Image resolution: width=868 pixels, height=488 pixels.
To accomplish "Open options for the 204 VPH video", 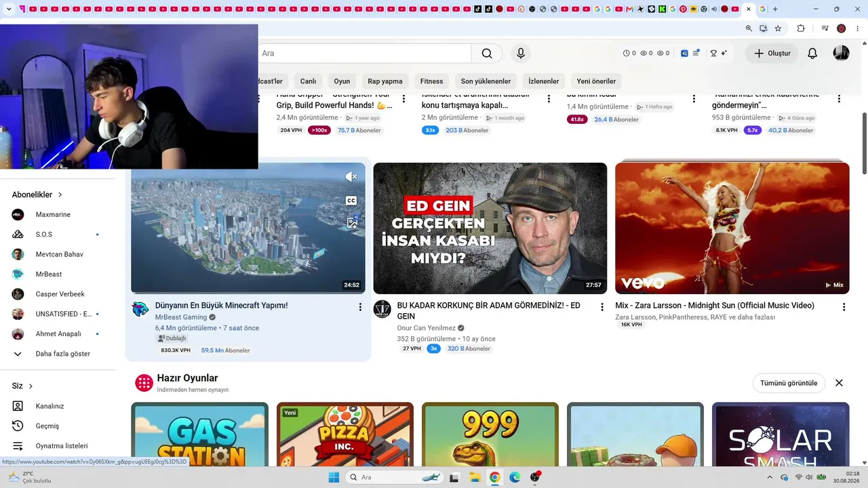I will coord(403,99).
